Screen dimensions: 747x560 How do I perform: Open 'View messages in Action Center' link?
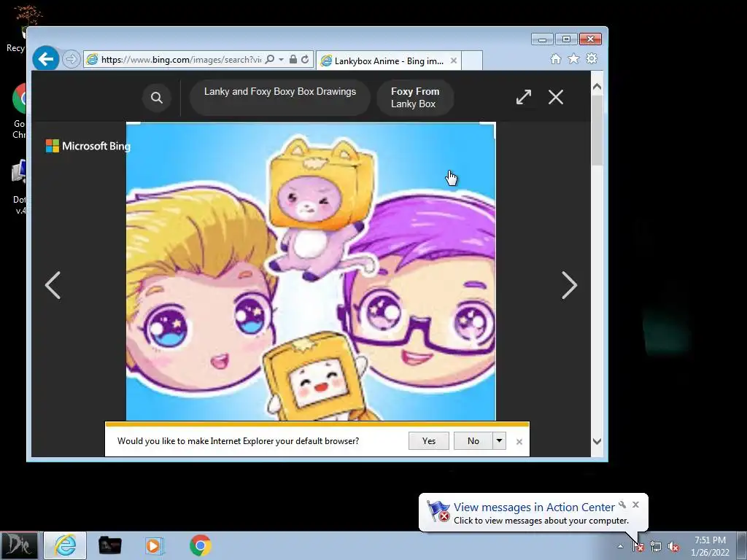(x=534, y=507)
